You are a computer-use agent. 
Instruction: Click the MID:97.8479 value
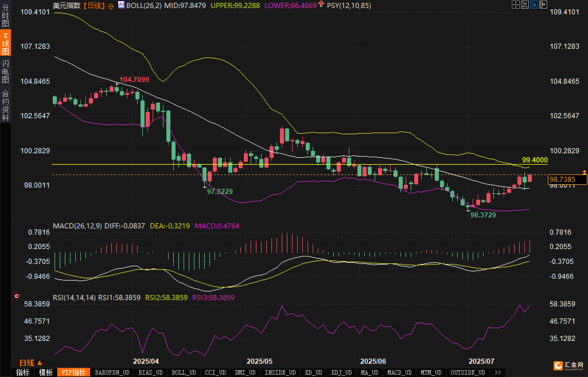coord(185,5)
